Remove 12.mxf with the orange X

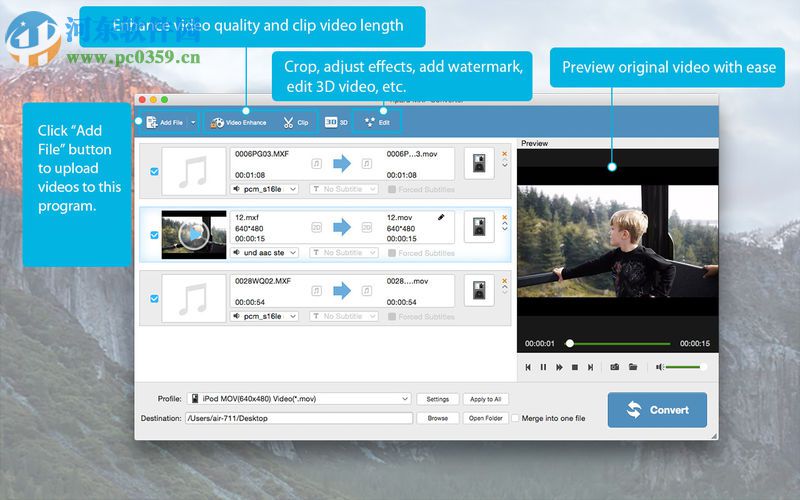point(505,217)
